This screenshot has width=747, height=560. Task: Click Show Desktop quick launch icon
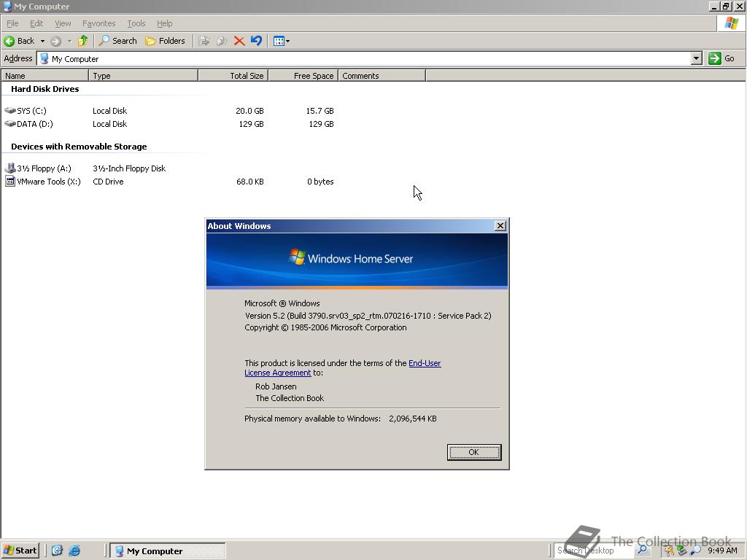coord(57,551)
